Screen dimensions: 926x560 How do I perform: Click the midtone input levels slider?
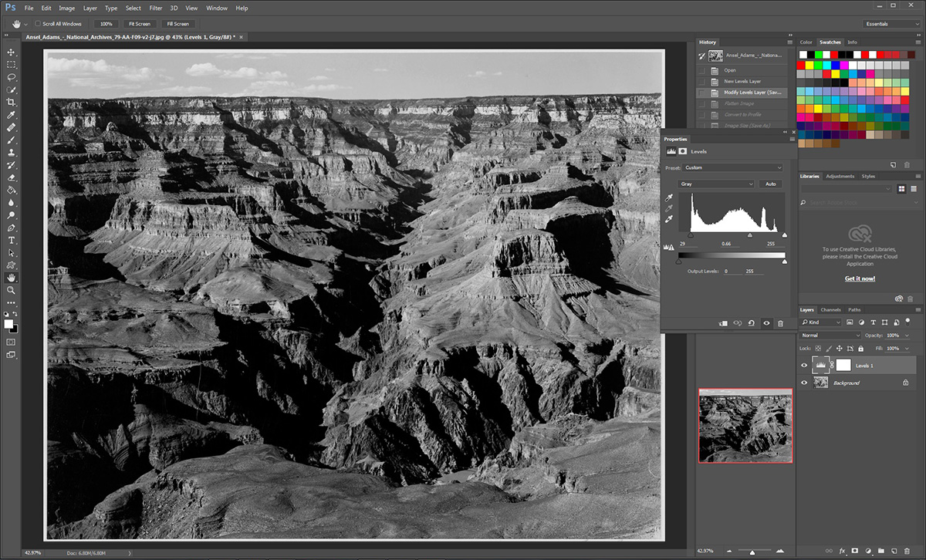click(749, 235)
